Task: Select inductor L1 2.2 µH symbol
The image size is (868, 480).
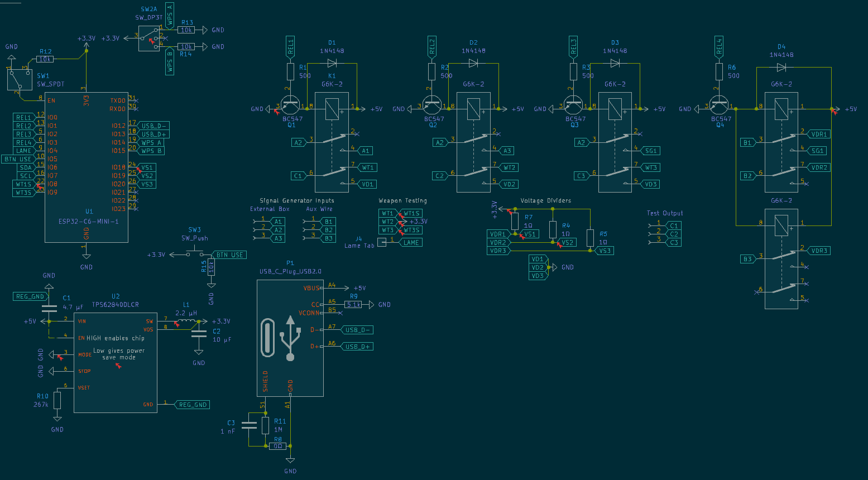Action: tap(186, 321)
